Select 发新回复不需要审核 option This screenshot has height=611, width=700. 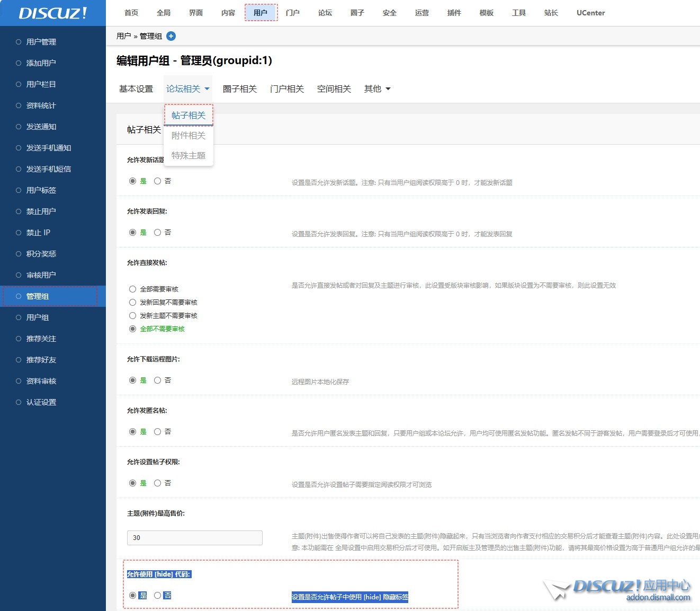(x=133, y=303)
